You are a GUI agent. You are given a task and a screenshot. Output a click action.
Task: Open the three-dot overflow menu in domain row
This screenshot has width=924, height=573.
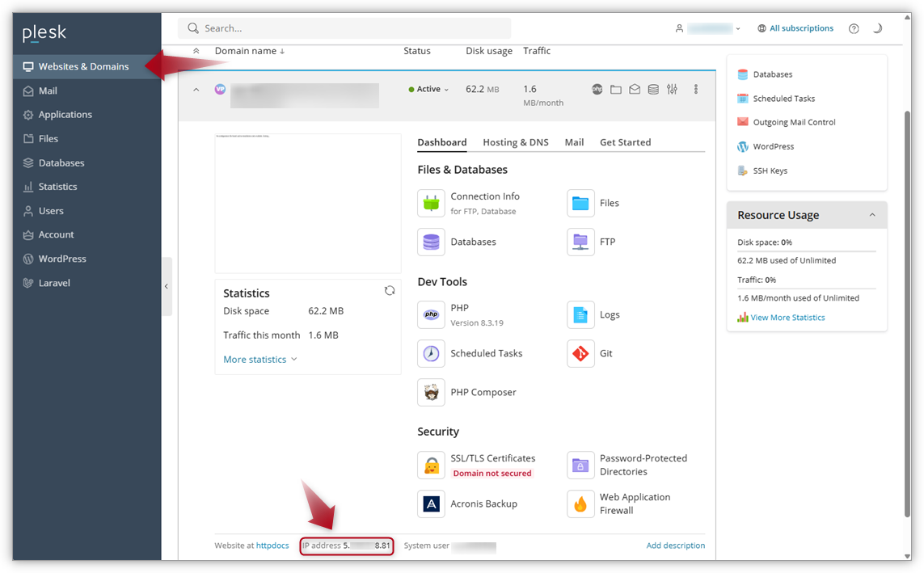click(696, 89)
